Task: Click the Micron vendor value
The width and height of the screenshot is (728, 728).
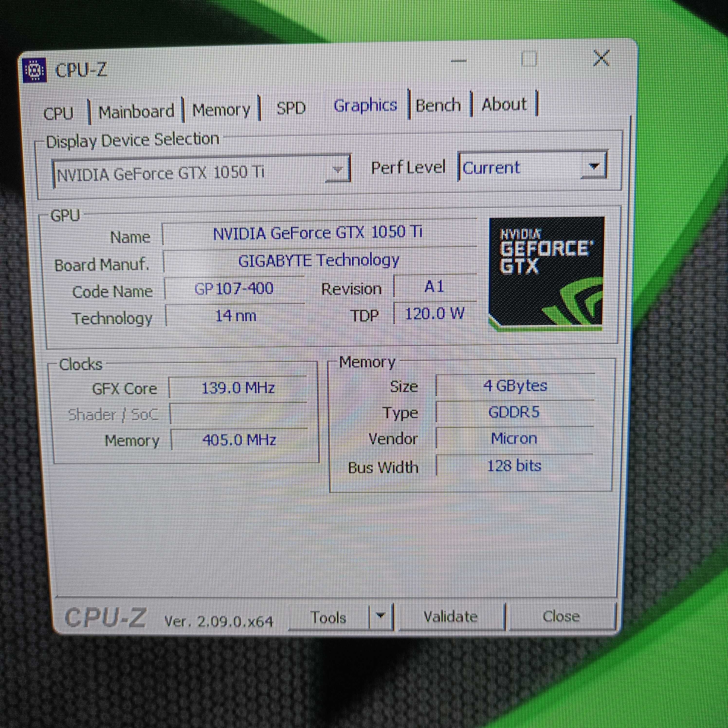Action: [x=514, y=438]
